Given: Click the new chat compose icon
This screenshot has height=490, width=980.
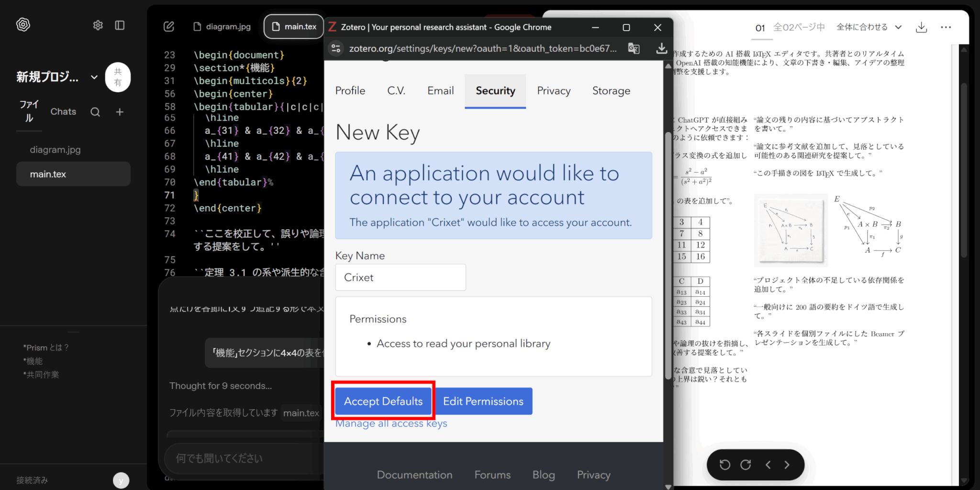Looking at the screenshot, I should coord(169,27).
